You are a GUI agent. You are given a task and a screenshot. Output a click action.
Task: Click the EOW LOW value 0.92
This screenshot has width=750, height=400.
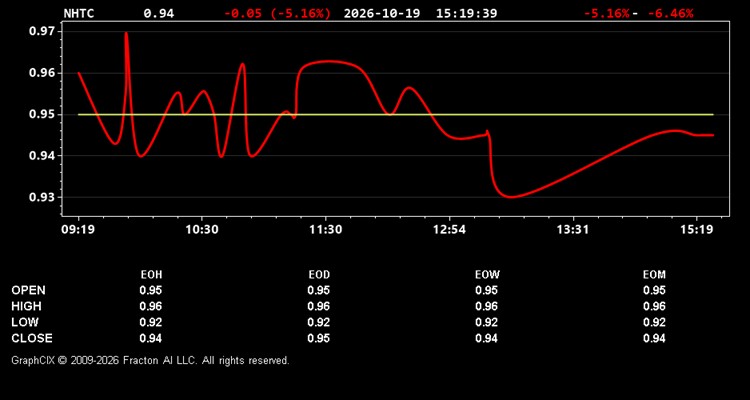pos(486,322)
